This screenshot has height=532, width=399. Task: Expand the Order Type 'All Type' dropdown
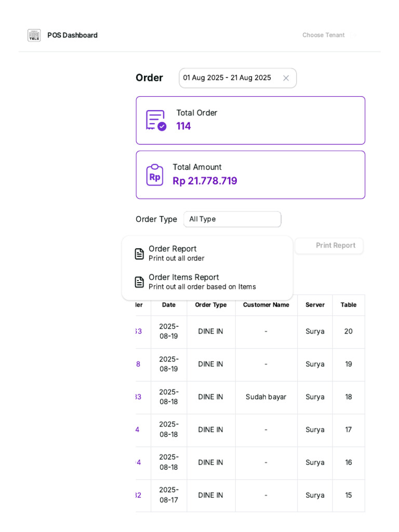pyautogui.click(x=232, y=219)
